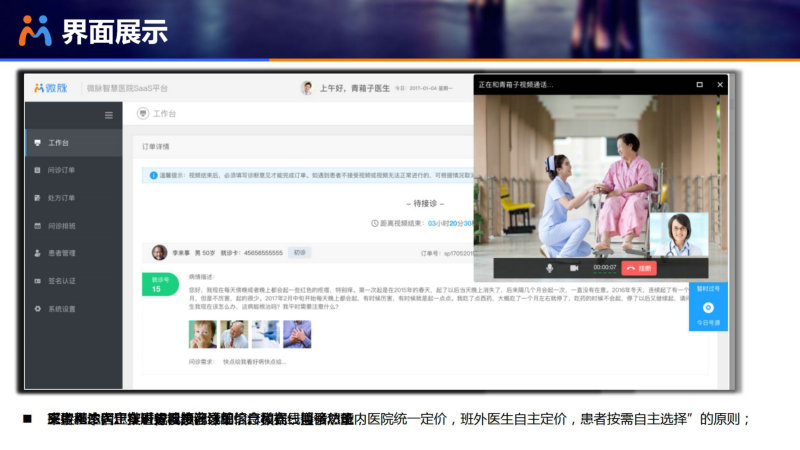
Task: Open 处方订单 in the sidebar
Action: coord(73,198)
